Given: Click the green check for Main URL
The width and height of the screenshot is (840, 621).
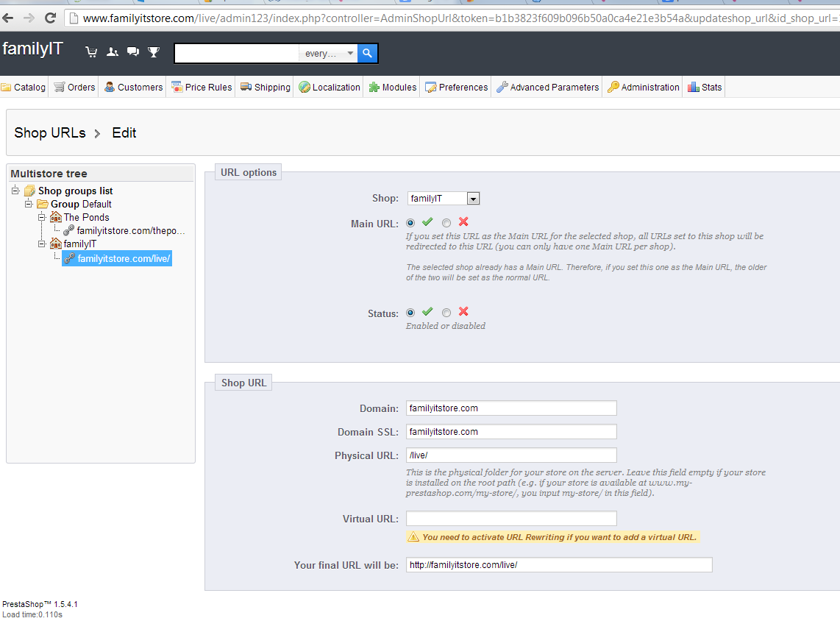Looking at the screenshot, I should pyautogui.click(x=427, y=221).
